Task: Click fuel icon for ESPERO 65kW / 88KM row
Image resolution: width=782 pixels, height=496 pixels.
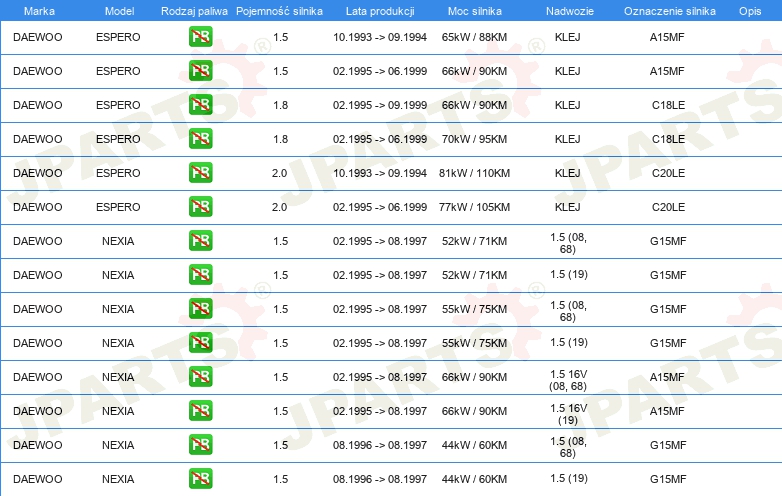Action: [x=200, y=37]
